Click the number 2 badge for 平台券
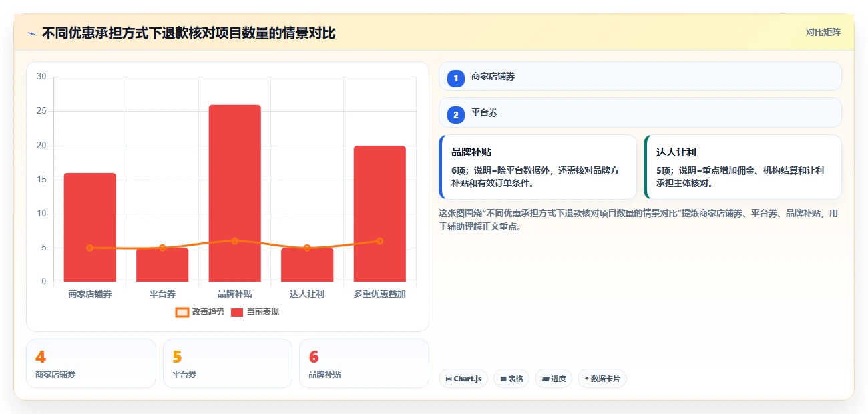 coord(456,115)
